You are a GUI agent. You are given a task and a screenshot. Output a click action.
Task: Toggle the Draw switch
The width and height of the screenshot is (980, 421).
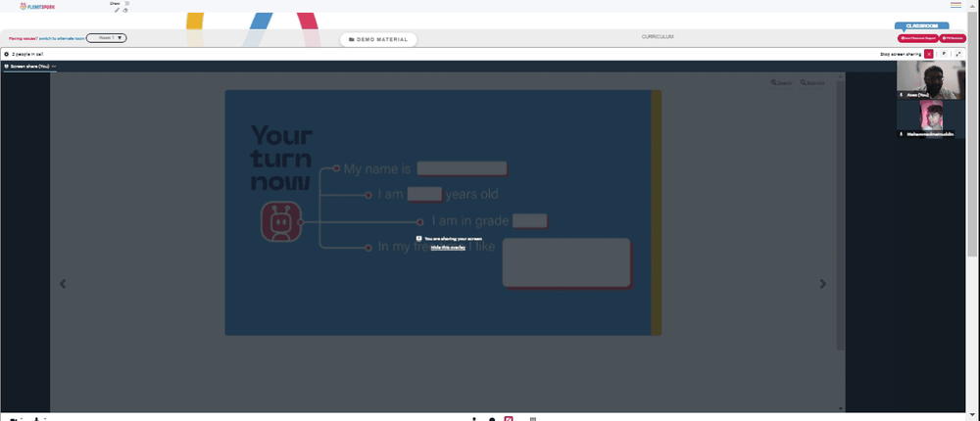(126, 3)
